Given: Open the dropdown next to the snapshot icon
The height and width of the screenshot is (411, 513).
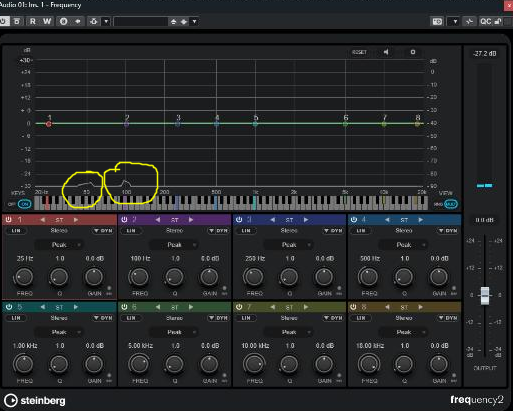Looking at the screenshot, I should coord(455,22).
